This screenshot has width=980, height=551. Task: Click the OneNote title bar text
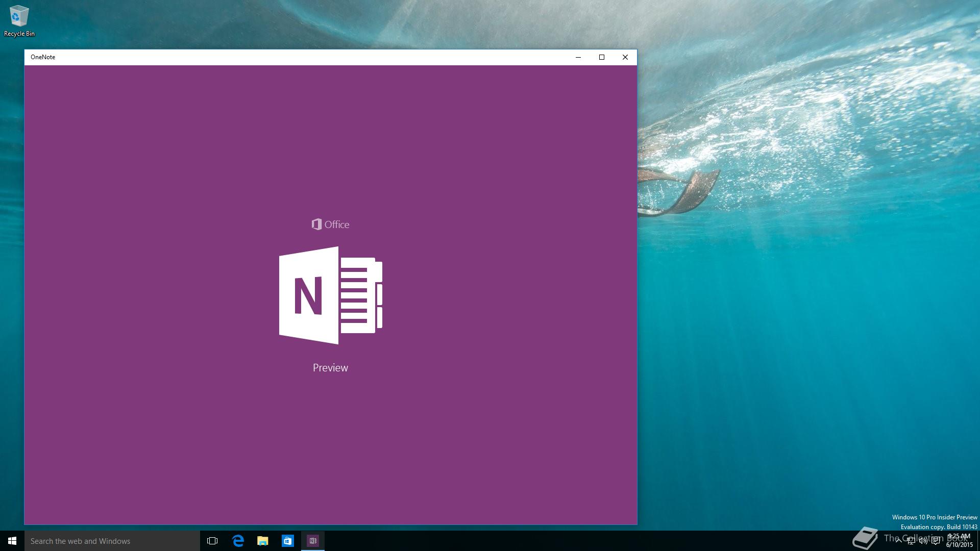[43, 57]
